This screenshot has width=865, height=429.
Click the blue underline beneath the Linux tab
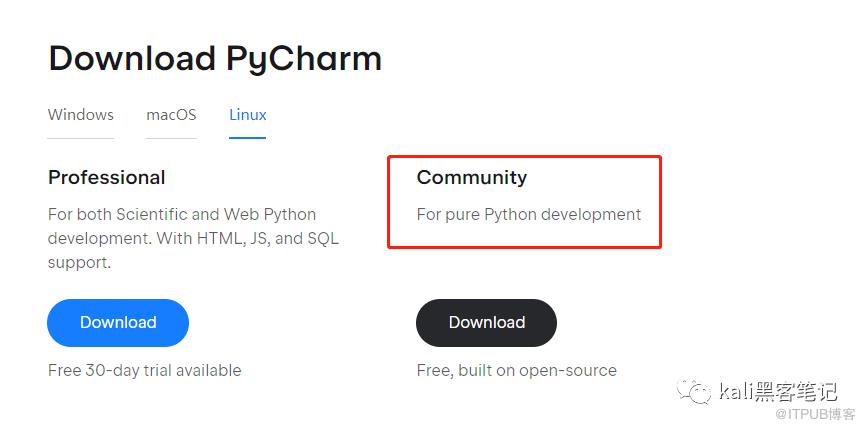click(248, 137)
